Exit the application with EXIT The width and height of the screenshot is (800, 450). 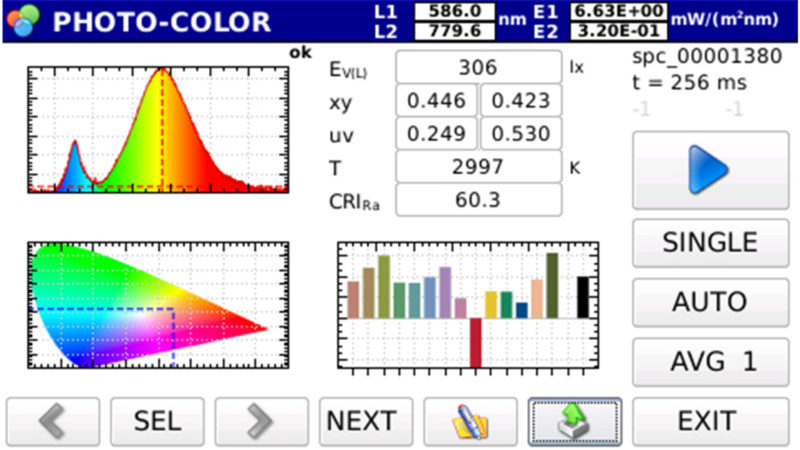coord(710,422)
